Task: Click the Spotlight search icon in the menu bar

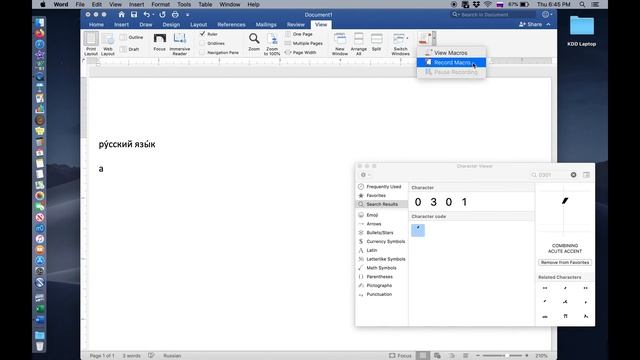Action: (x=582, y=4)
